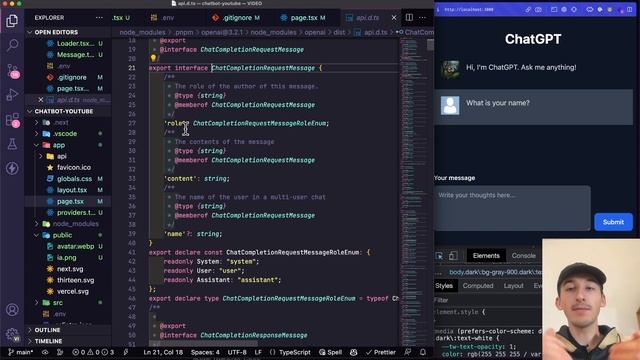Toggle the device toolbar in DevTools
The width and height of the screenshot is (640, 360).
point(453,256)
